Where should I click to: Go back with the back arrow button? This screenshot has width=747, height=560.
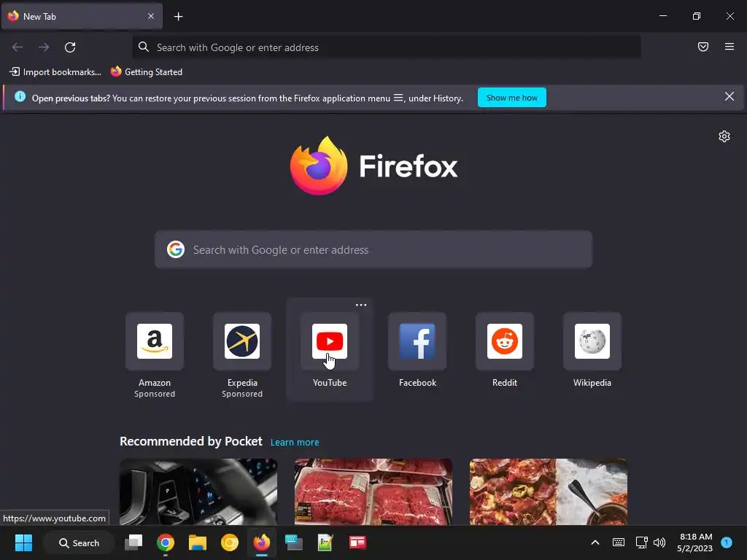point(18,47)
